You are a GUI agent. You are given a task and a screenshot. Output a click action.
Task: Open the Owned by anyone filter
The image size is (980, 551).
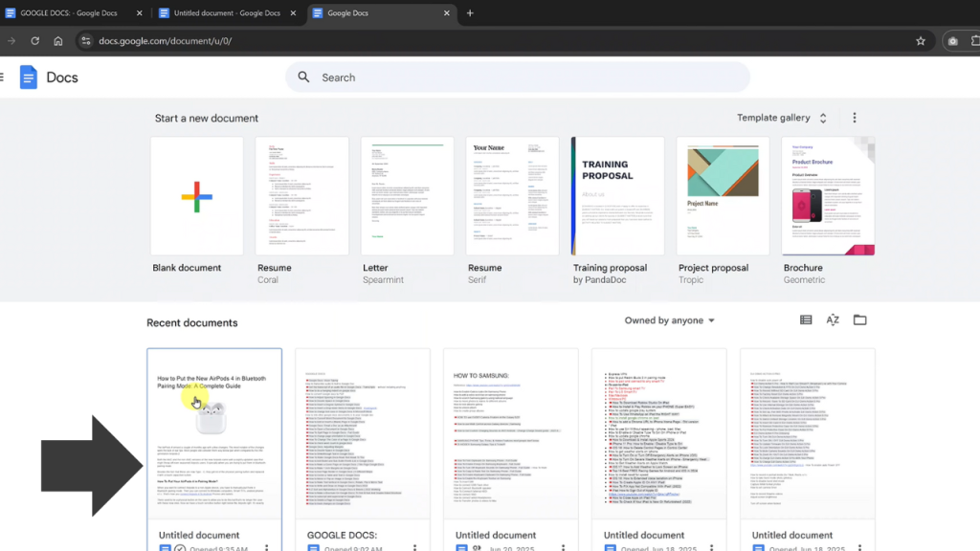[669, 320]
